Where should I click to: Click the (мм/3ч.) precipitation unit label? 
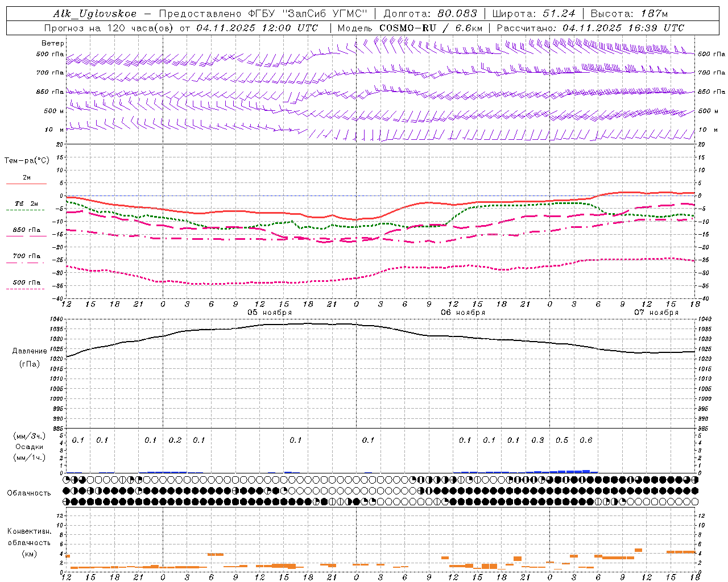30,436
